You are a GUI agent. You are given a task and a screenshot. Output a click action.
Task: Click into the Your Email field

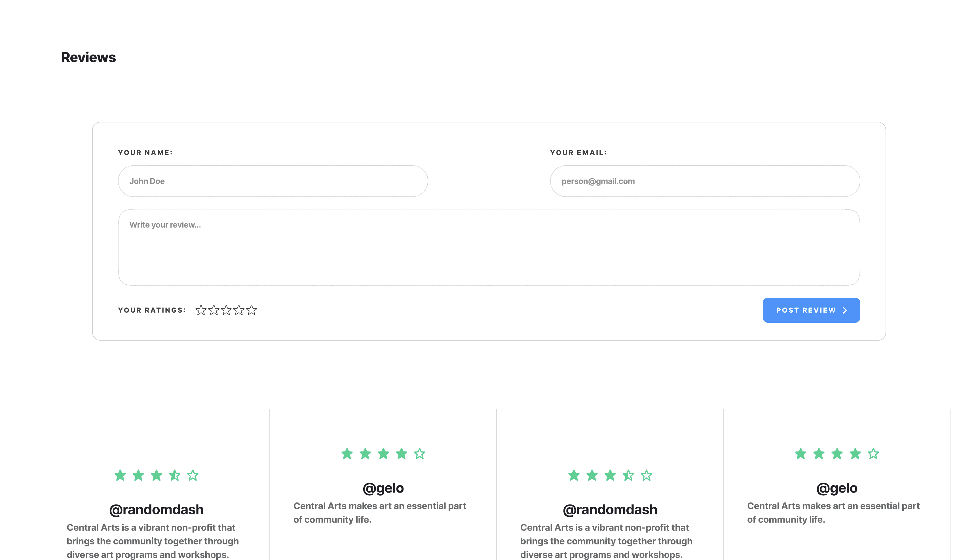704,181
